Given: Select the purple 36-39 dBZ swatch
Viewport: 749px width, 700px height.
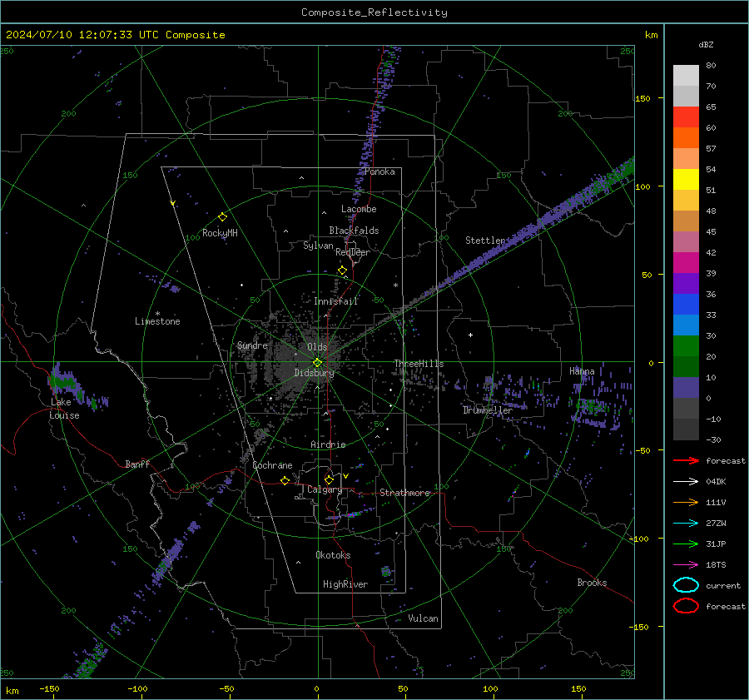Looking at the screenshot, I should click(x=686, y=284).
